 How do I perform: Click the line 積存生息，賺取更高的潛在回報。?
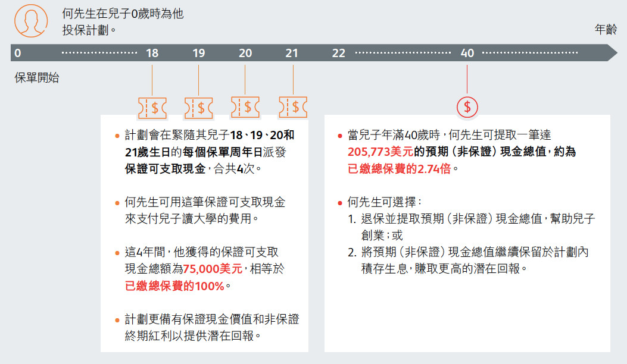pyautogui.click(x=444, y=268)
